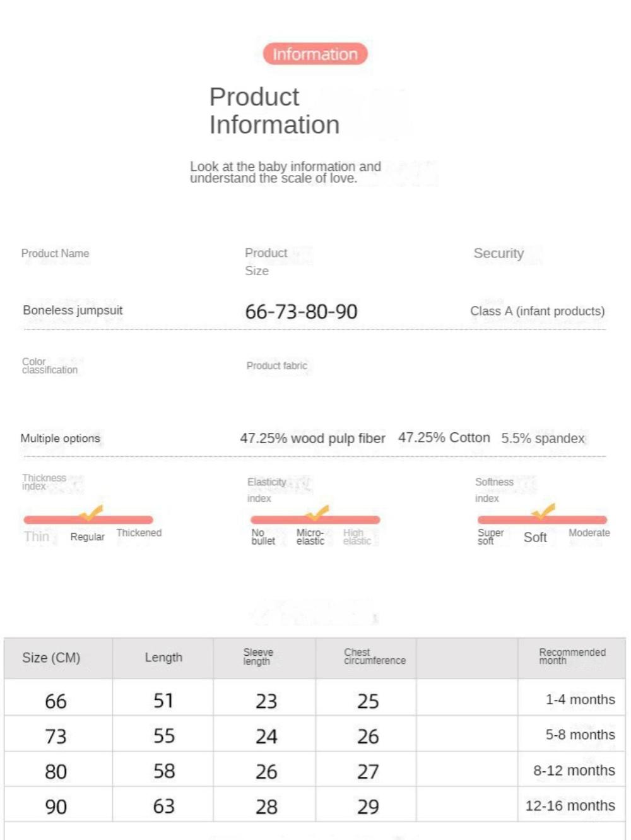
Task: Click the Product Information heading
Action: pos(274,110)
